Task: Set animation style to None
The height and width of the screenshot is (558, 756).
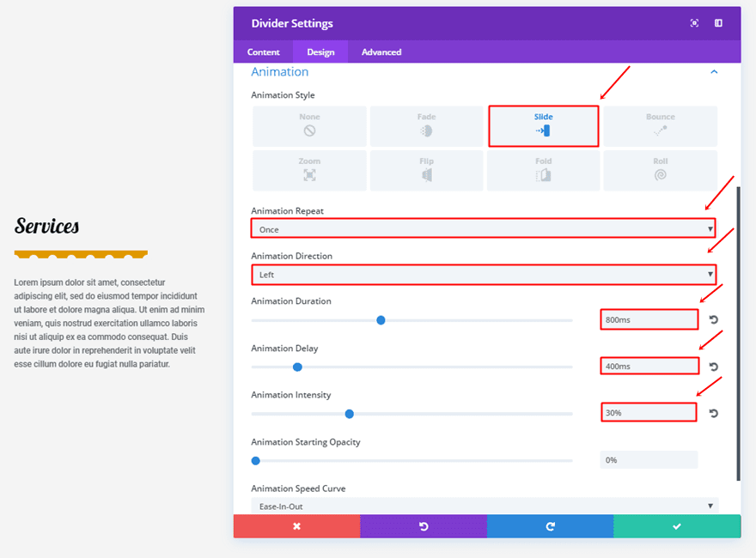Action: (x=309, y=125)
